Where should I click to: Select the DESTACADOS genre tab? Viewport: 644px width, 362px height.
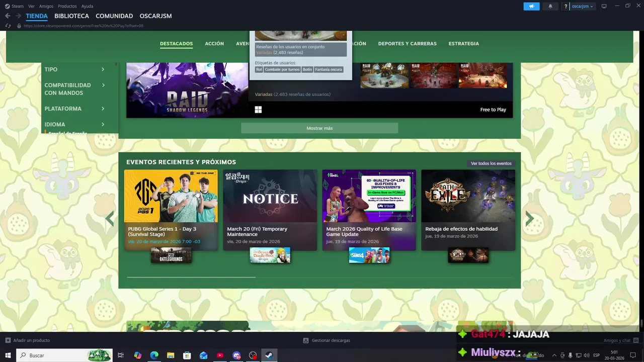176,44
